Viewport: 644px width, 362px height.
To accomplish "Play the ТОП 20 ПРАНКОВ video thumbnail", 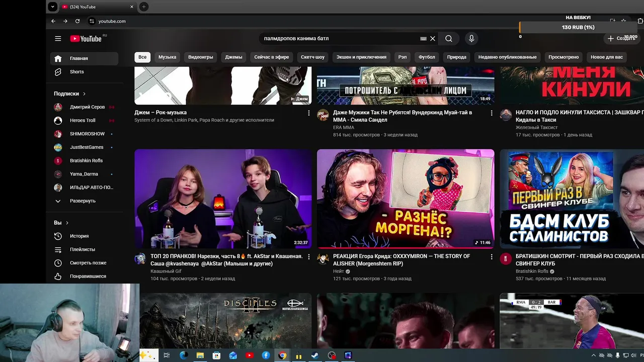I will 223,199.
